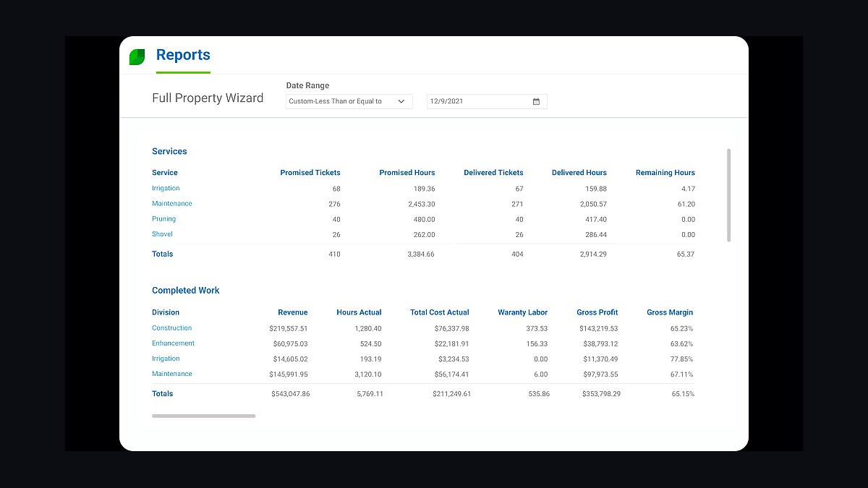Click the vertical scrollbar thumb
This screenshot has width=868, height=488.
[x=728, y=195]
